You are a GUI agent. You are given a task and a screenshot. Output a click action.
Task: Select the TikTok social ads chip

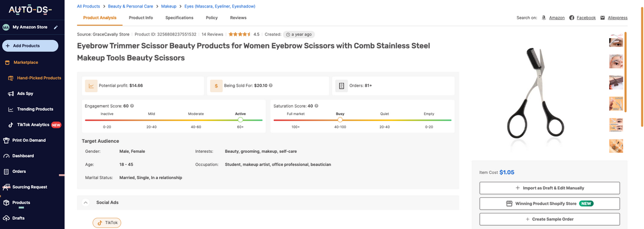point(107,223)
